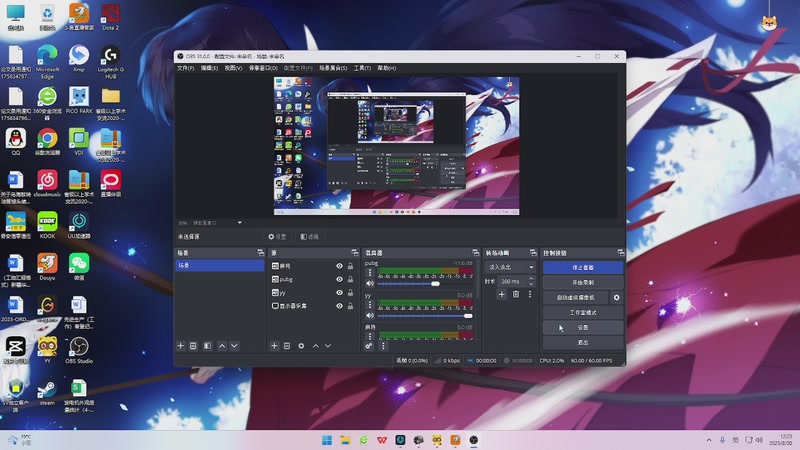Undock the Scenes panel with its popout icon
Viewport: 800px width, 450px height.
(261, 253)
